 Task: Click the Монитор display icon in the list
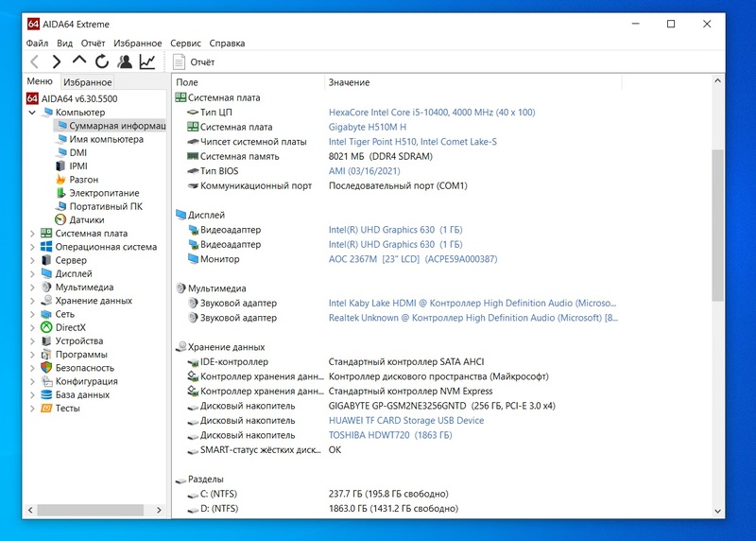(193, 258)
